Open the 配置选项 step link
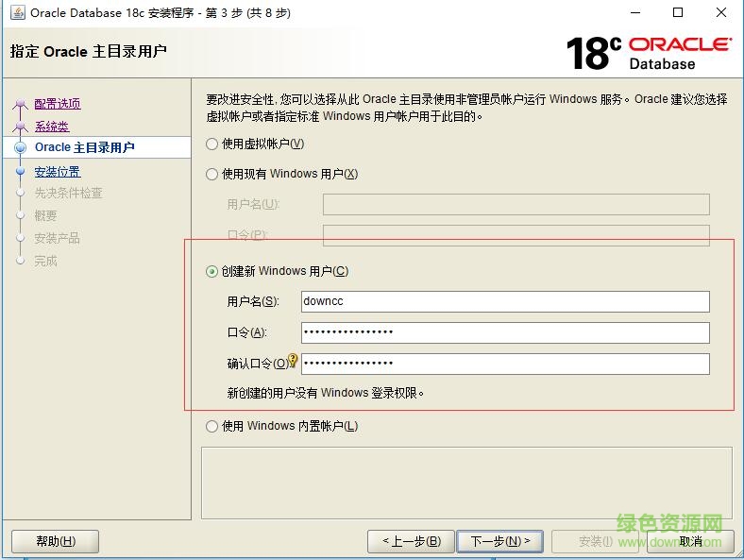744x560 pixels. 58,104
